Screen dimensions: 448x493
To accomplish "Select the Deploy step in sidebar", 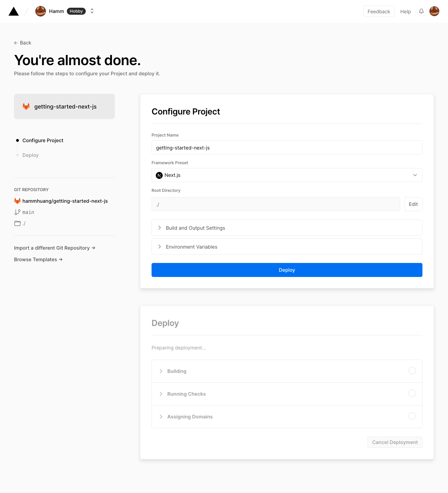I will click(x=30, y=155).
